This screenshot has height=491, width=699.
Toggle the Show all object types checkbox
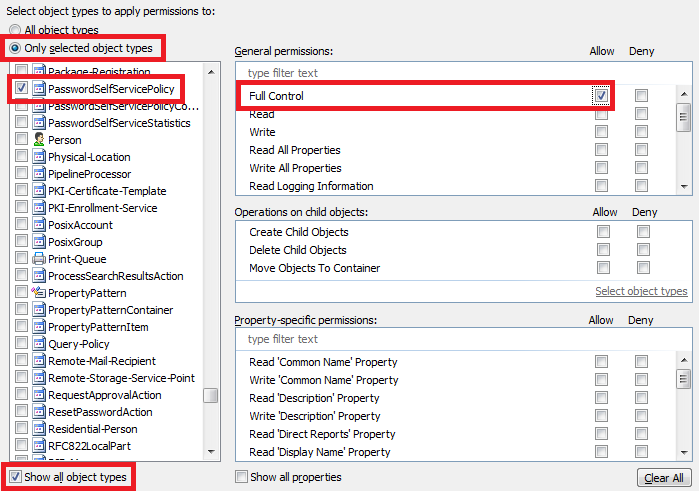pyautogui.click(x=15, y=477)
